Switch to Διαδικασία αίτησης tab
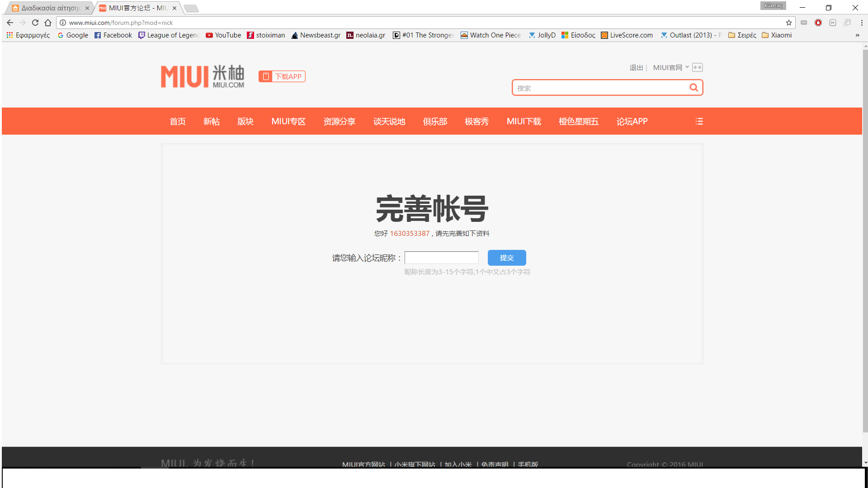This screenshot has width=868, height=488. click(x=50, y=8)
